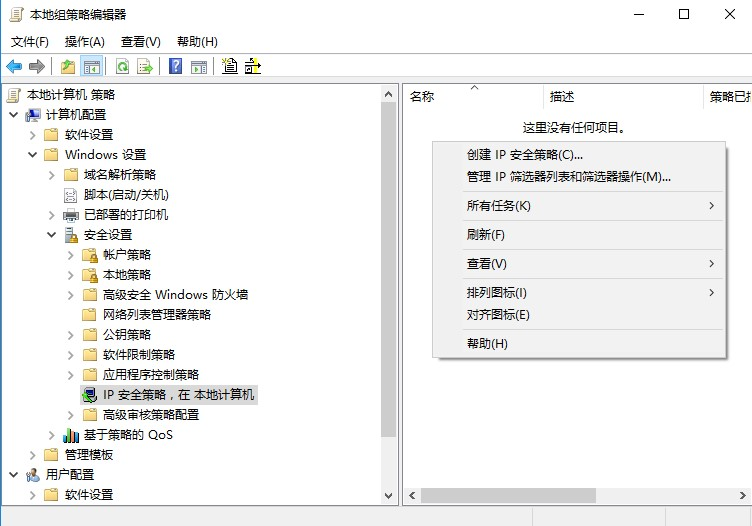Screen dimensions: 752x526
Task: Expand the 软件限制策略 node
Action: point(70,355)
